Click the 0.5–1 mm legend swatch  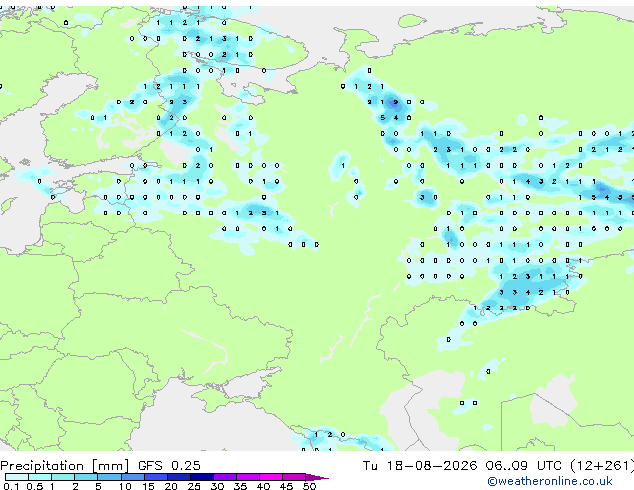coord(40,477)
